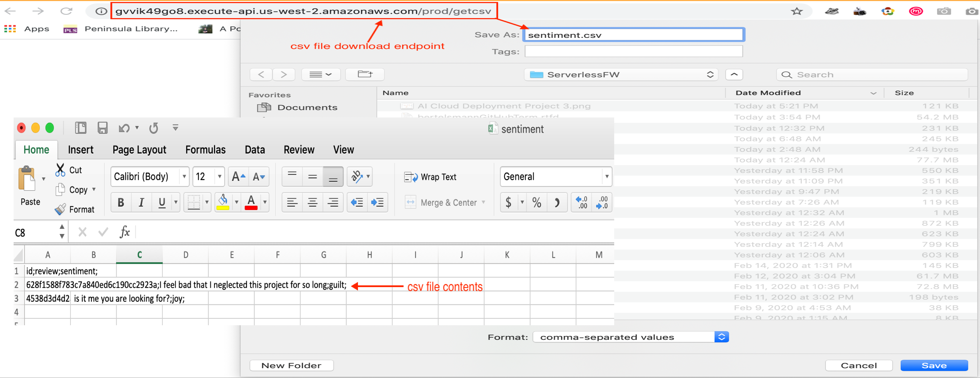Toggle Bold formatting
The width and height of the screenshot is (980, 378).
click(x=121, y=203)
